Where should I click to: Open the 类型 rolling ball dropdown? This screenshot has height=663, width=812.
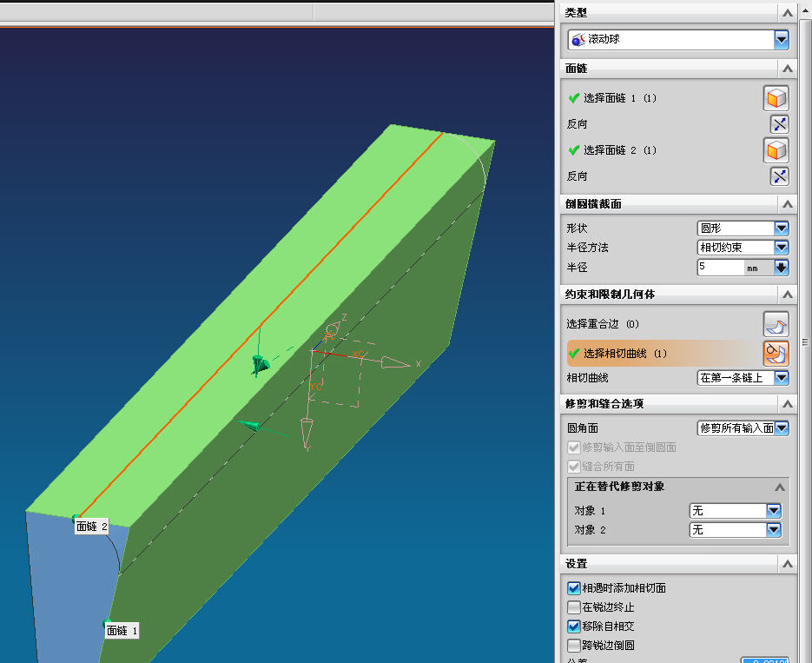[x=782, y=39]
